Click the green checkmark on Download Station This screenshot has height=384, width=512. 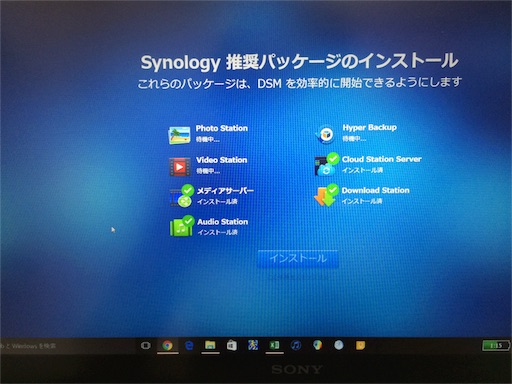click(x=333, y=189)
